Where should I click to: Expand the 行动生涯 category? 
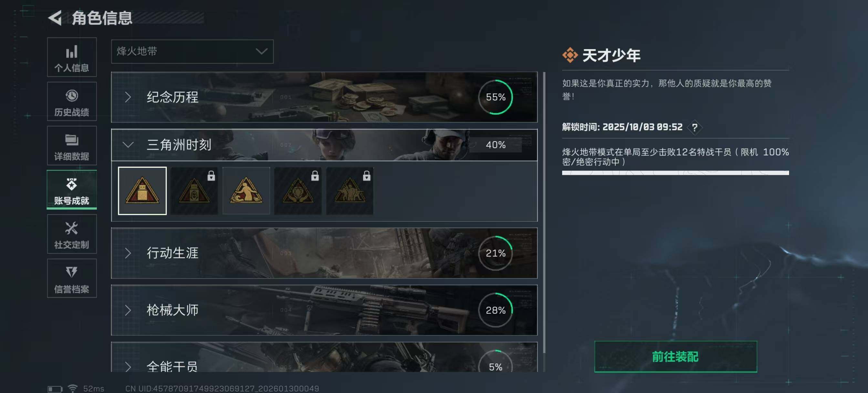(324, 253)
